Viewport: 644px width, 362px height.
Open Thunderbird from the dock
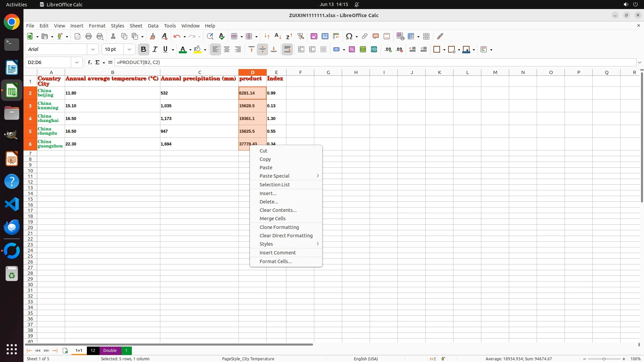(12, 228)
